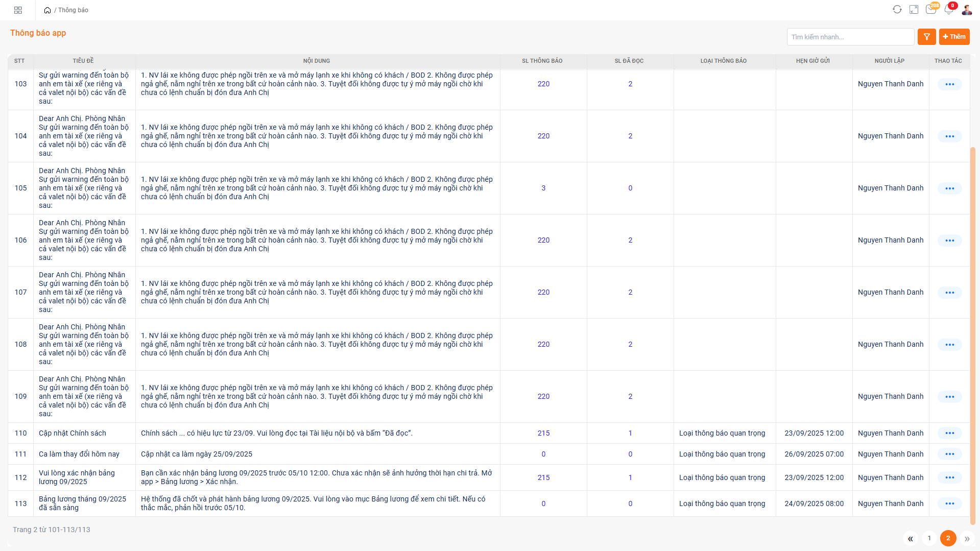Viewport: 980px width, 551px height.
Task: Open actions menu for row 110
Action: pyautogui.click(x=949, y=433)
